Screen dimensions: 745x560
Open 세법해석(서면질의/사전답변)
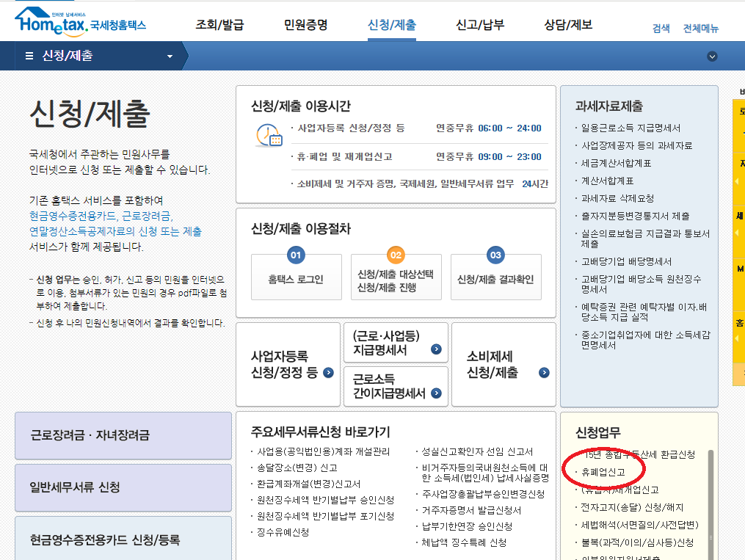coord(639,526)
